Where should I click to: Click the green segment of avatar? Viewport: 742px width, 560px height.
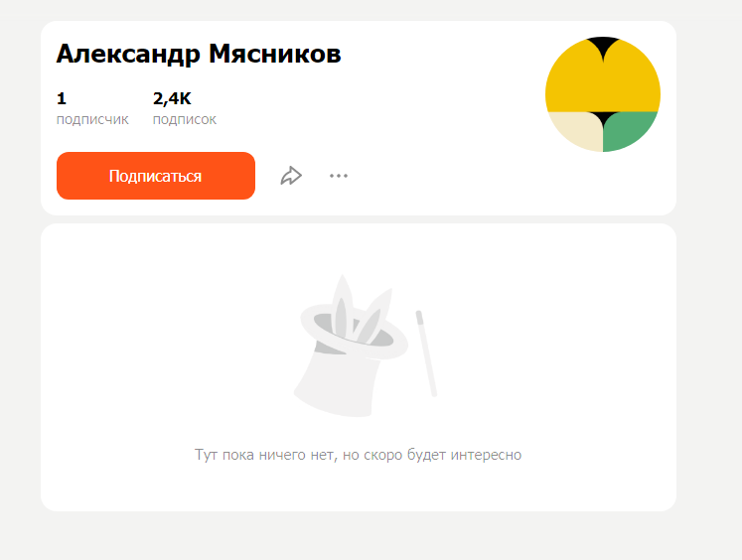pyautogui.click(x=628, y=130)
